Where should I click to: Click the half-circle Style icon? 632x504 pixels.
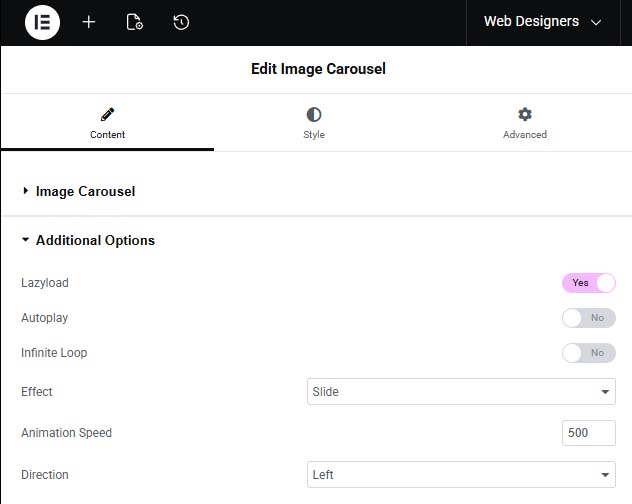click(314, 115)
